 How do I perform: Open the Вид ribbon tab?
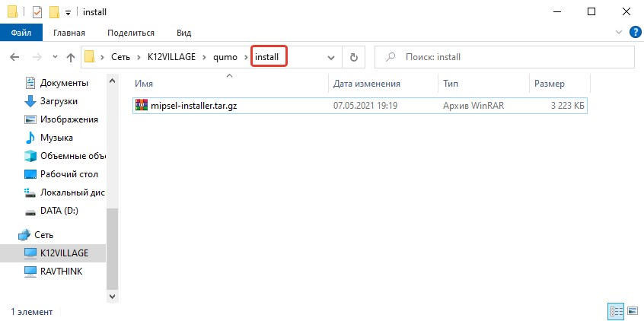[183, 33]
